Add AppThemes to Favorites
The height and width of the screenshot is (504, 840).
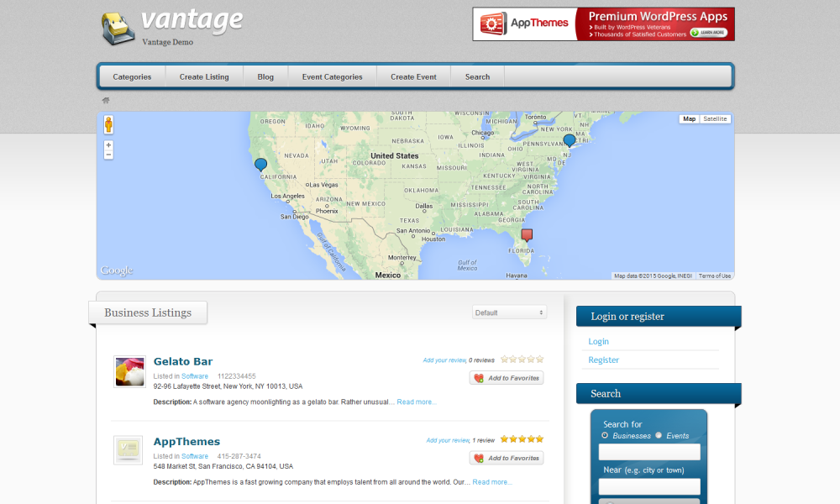(x=507, y=458)
